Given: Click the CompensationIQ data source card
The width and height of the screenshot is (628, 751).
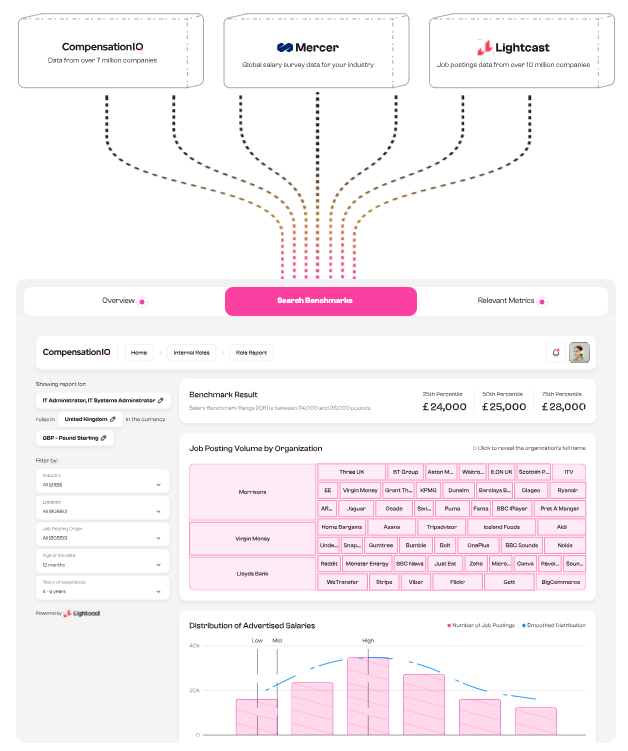Looking at the screenshot, I should pos(111,51).
